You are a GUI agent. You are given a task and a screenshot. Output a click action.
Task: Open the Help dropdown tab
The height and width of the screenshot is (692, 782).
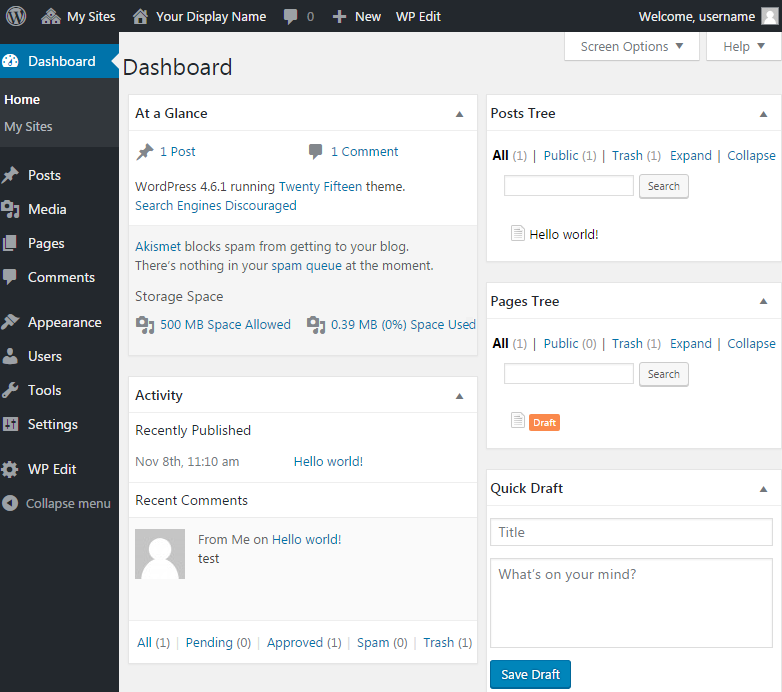tap(744, 46)
